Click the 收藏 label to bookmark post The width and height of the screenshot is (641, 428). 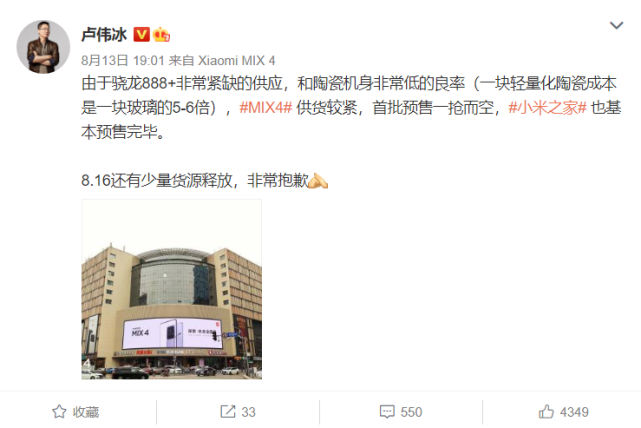coord(86,412)
